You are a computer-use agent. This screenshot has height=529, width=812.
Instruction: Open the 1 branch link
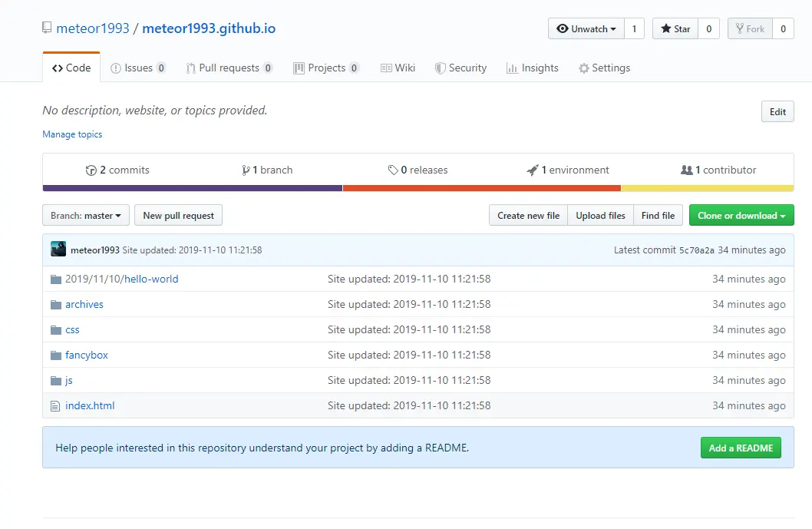267,170
